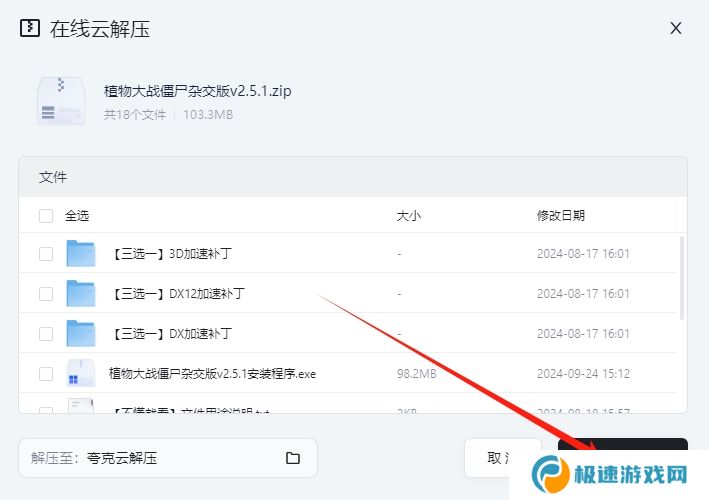Click the 98.2MB size value
Screen dimensions: 709x500
416,374
